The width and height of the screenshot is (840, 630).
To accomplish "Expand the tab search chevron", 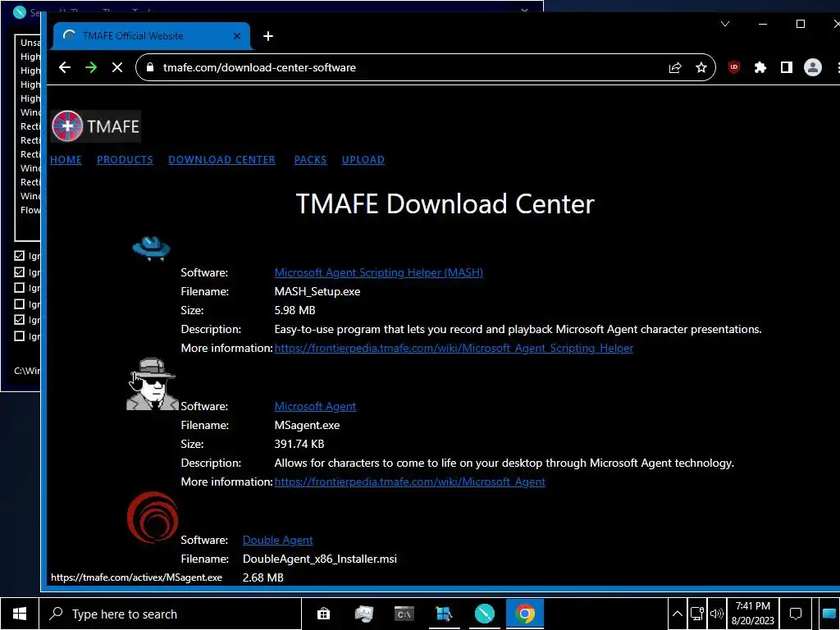I will (x=725, y=24).
